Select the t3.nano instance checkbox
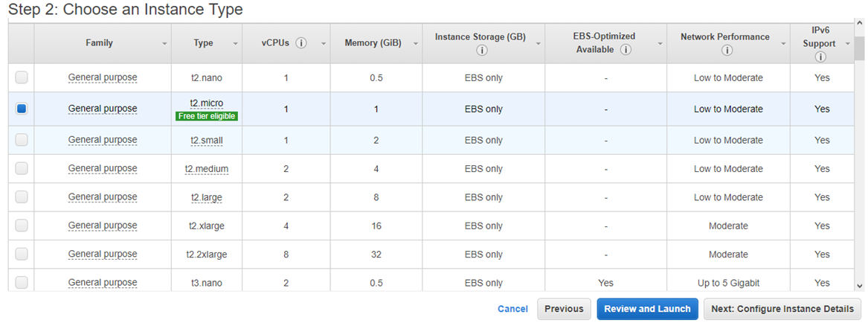Image resolution: width=868 pixels, height=326 pixels. click(x=21, y=283)
